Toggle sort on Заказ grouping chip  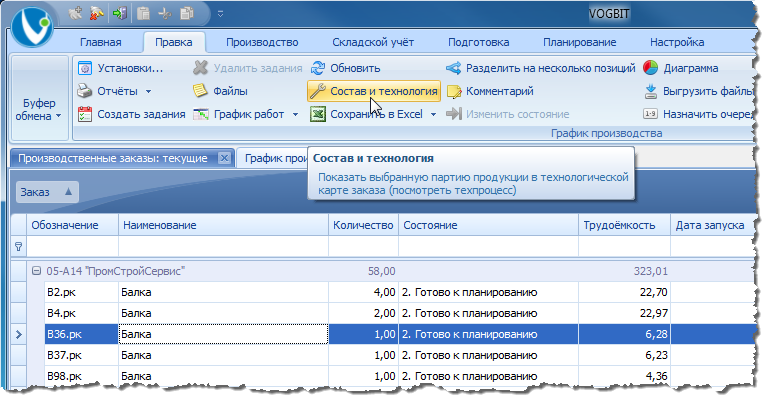click(x=47, y=192)
